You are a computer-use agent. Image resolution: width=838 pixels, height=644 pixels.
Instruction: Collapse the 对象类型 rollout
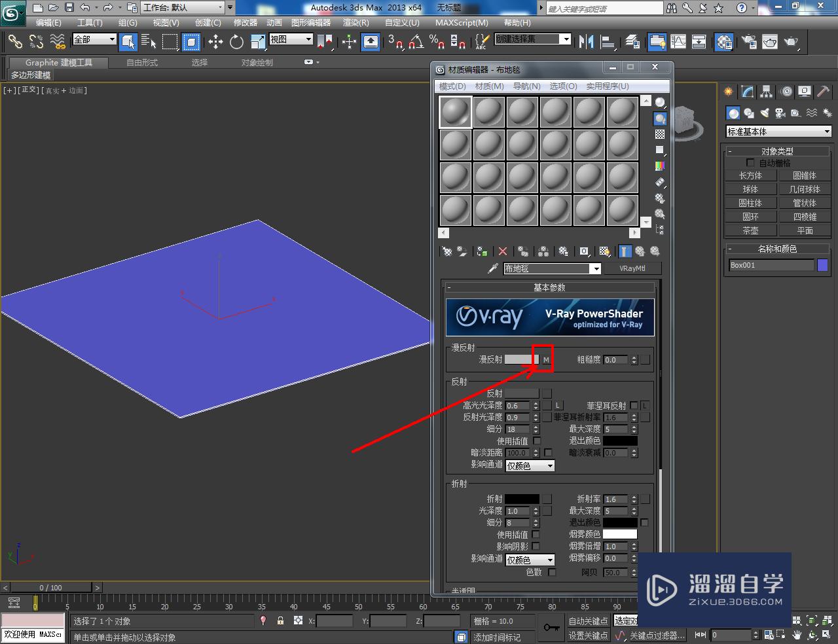pyautogui.click(x=777, y=151)
